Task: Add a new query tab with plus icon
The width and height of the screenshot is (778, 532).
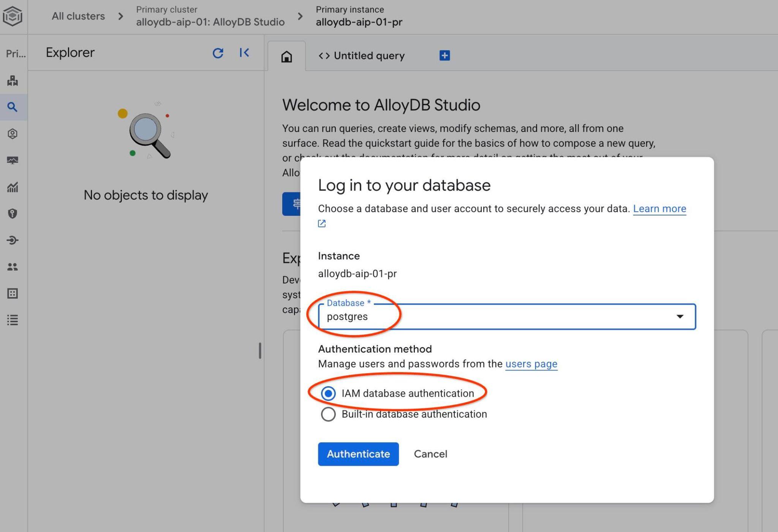Action: (x=444, y=55)
